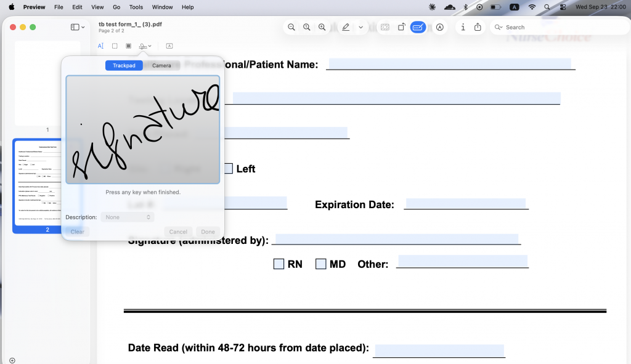Open the Description dropdown set to None

pos(127,217)
